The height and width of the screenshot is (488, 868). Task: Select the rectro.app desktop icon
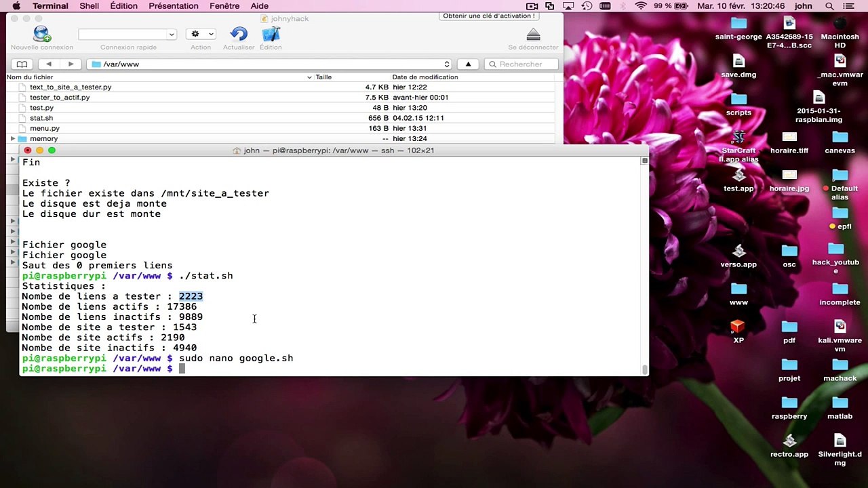click(x=789, y=445)
